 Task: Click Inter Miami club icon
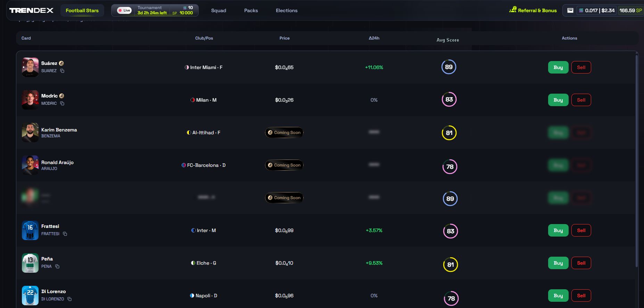click(187, 67)
